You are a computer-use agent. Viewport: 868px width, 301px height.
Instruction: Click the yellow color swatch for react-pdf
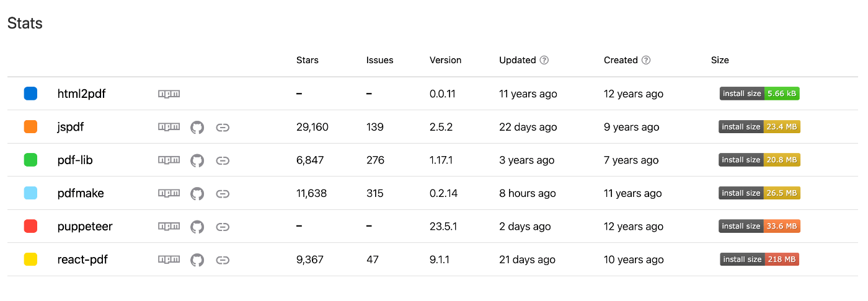point(30,260)
